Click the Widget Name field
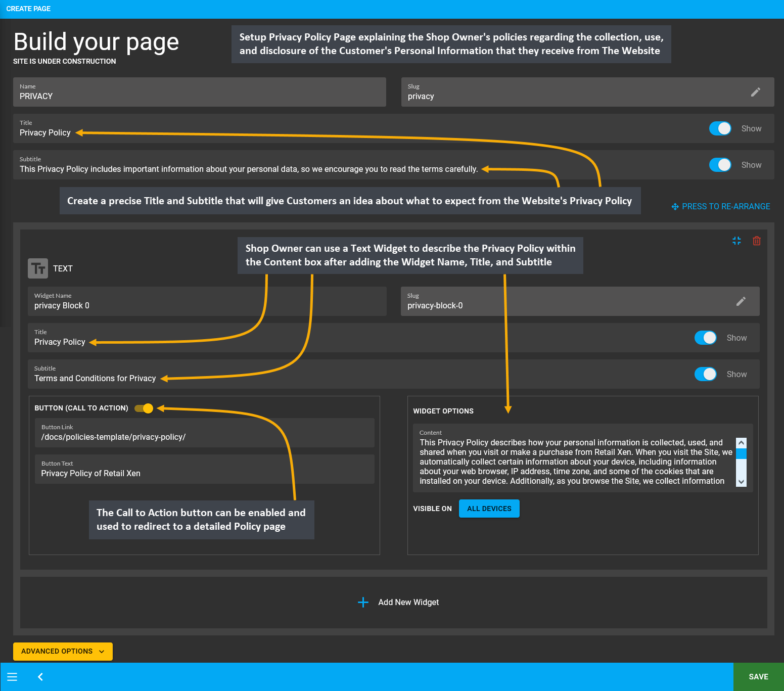This screenshot has height=691, width=784. [x=207, y=301]
